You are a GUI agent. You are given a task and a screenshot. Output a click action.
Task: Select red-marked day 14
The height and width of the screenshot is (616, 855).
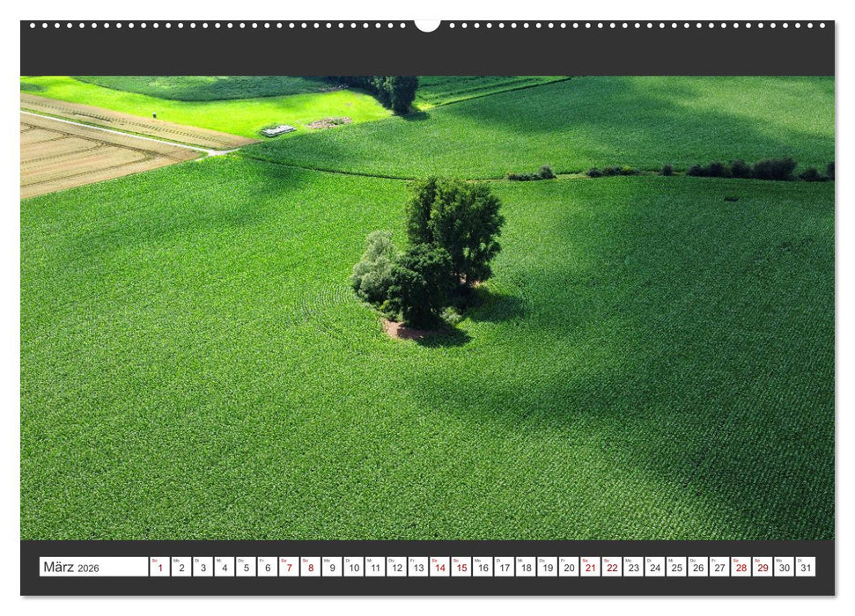439,568
